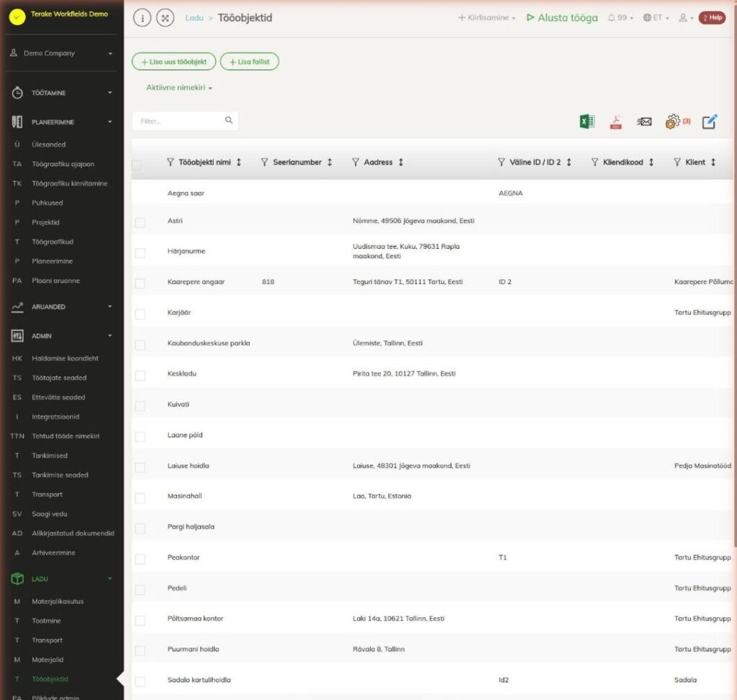Filter the Kliendikood column
Screen dimensions: 737x700
[594, 162]
